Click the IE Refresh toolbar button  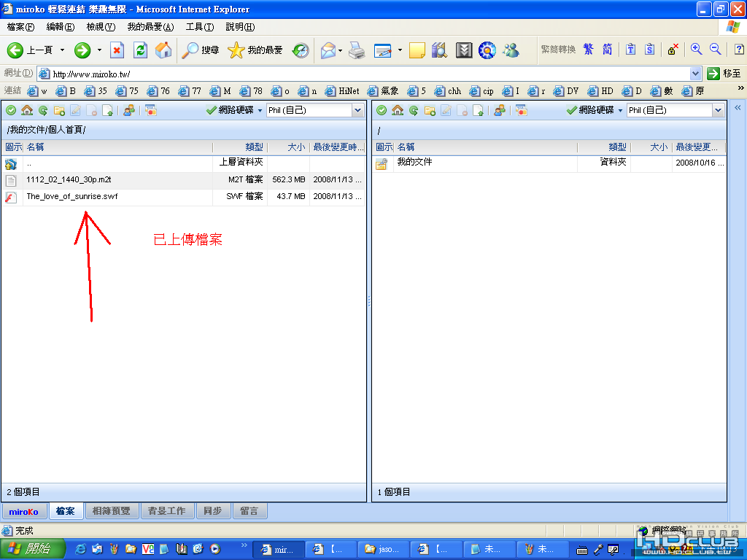(140, 50)
